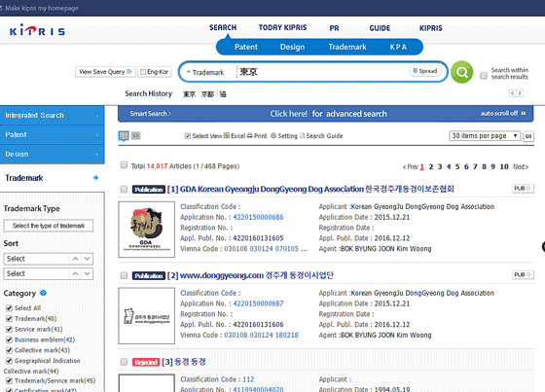Open GUIDE menu
545x392 pixels.
click(x=380, y=28)
